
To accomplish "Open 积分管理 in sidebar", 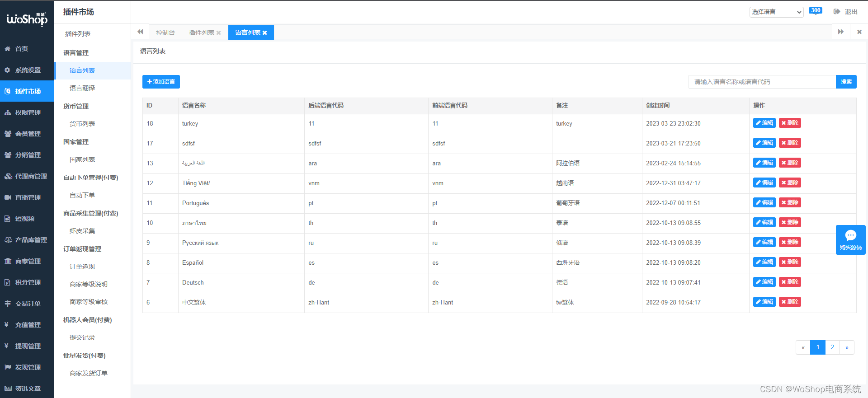I will tap(27, 282).
